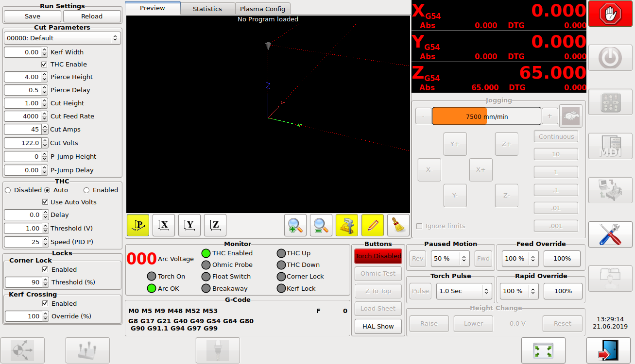Switch preview to Z view
635x364 pixels.
[215, 225]
